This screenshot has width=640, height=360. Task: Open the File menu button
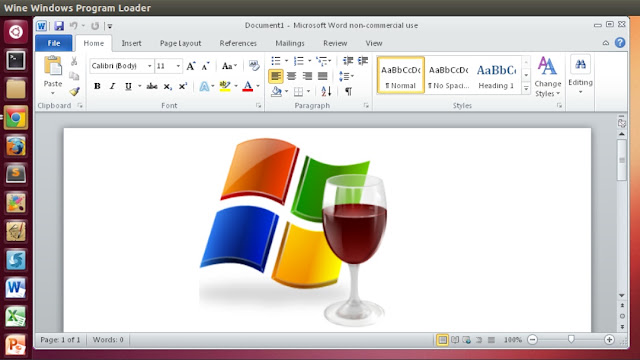pyautogui.click(x=54, y=43)
